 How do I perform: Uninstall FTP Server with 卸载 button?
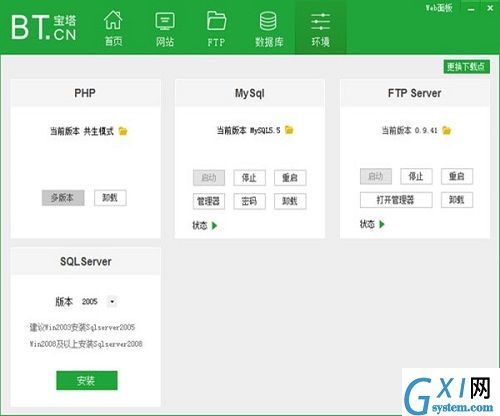457,200
